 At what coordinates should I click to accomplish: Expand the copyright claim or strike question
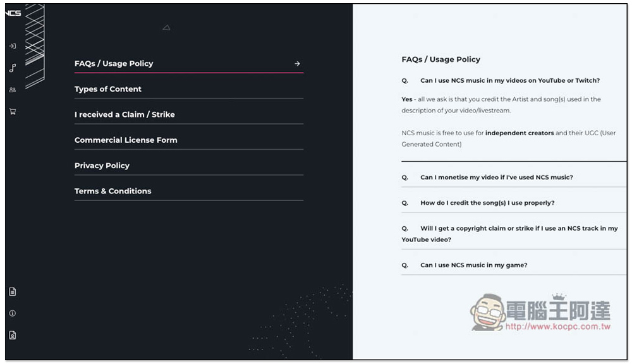coord(514,234)
